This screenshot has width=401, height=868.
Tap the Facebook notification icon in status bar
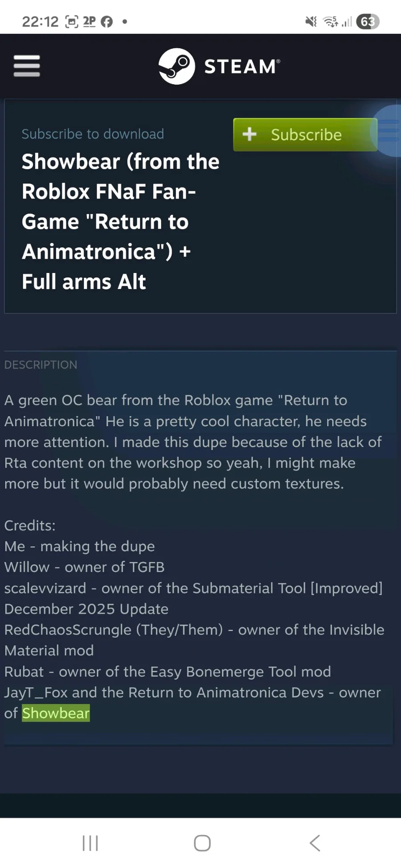106,21
